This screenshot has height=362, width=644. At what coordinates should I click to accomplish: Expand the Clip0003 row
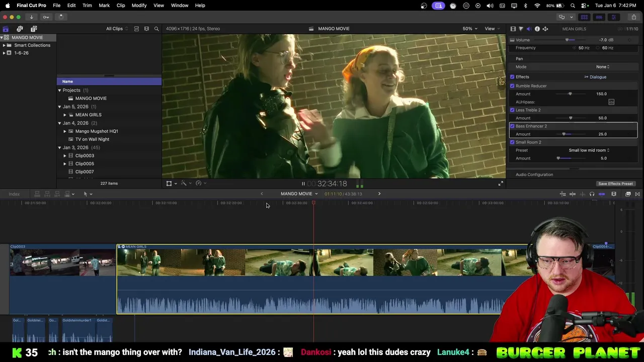65,156
